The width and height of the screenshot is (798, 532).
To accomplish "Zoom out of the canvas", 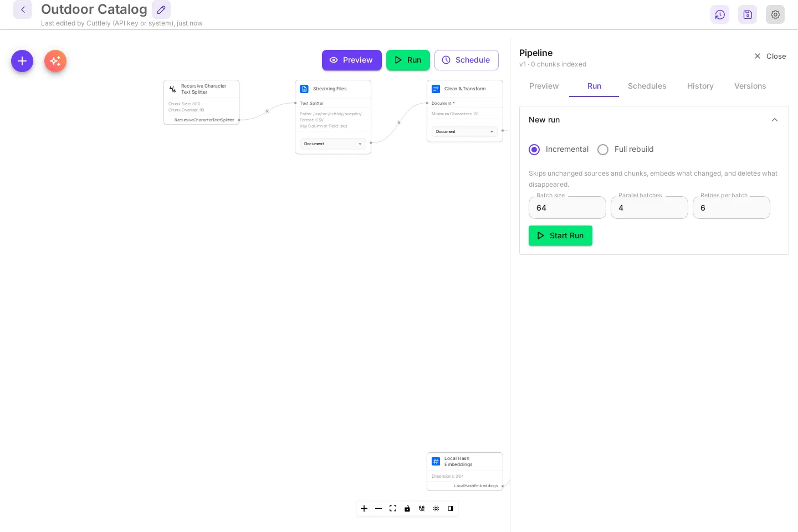I will [378, 508].
